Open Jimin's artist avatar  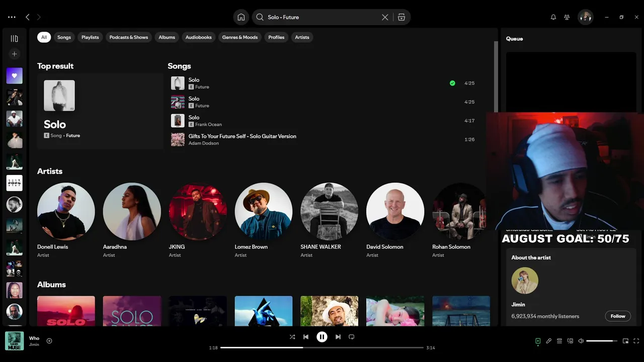pyautogui.click(x=525, y=281)
